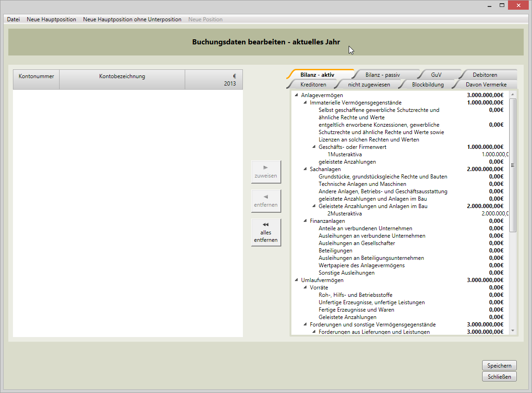This screenshot has height=393, width=532.
Task: Switch to the Debitoren tab
Action: coord(484,75)
